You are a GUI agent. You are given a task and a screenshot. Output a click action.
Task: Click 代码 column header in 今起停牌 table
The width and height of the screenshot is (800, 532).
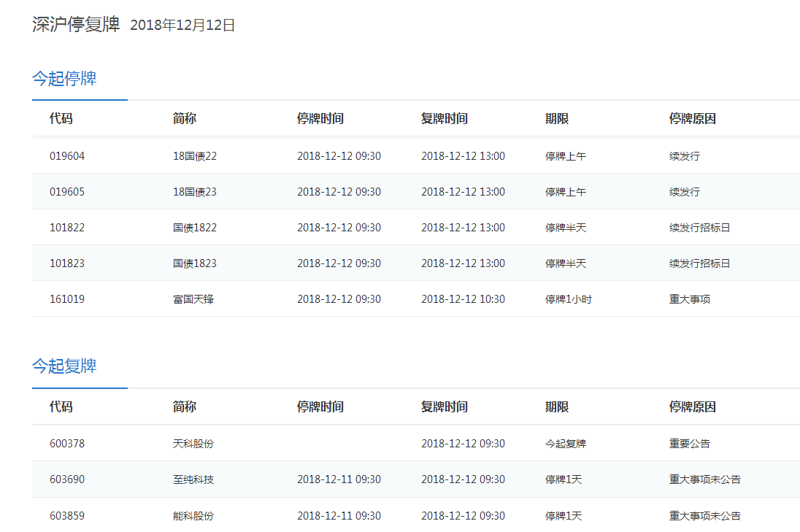click(x=61, y=119)
